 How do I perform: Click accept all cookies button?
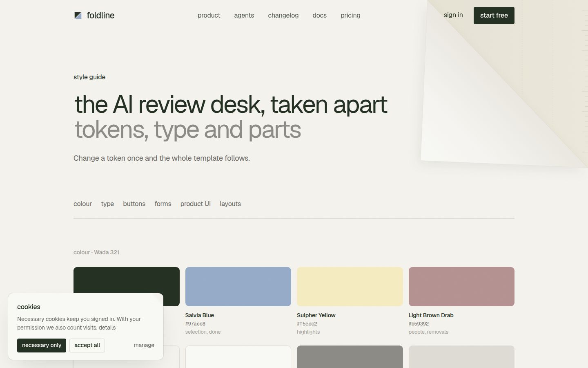coord(87,346)
